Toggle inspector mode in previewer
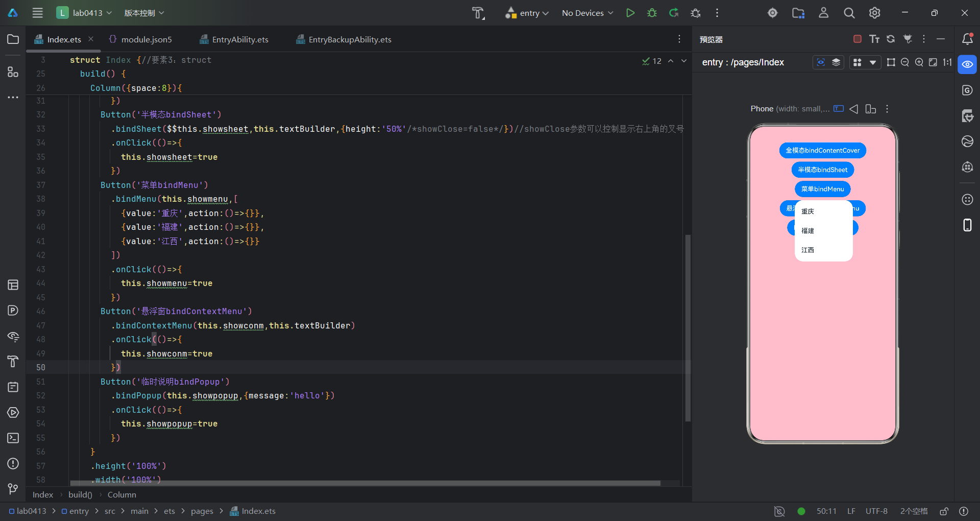Viewport: 980px width, 521px height. (821, 62)
